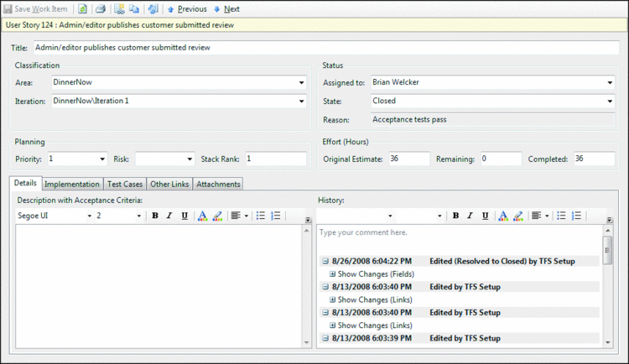629x364 pixels.
Task: Switch to the Test Cases tab
Action: (125, 184)
